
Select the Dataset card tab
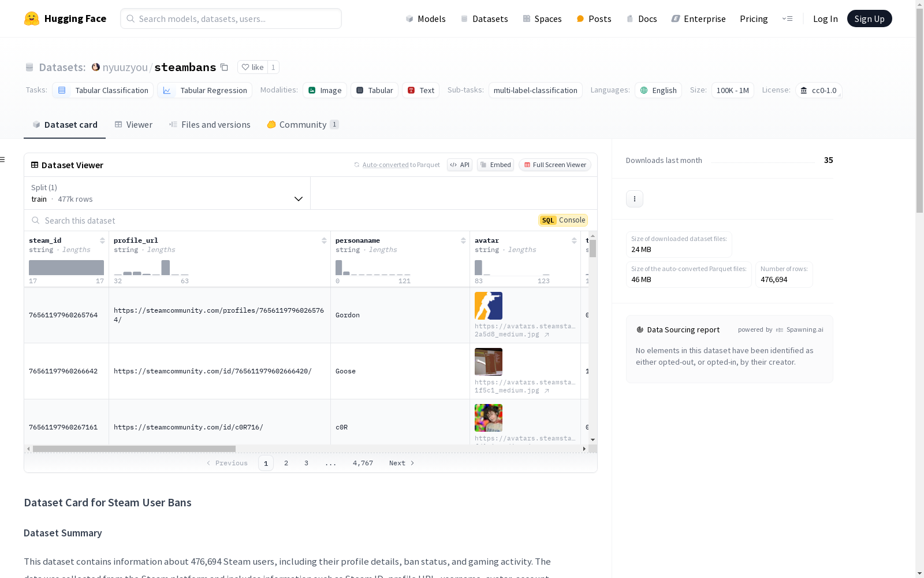(x=65, y=124)
